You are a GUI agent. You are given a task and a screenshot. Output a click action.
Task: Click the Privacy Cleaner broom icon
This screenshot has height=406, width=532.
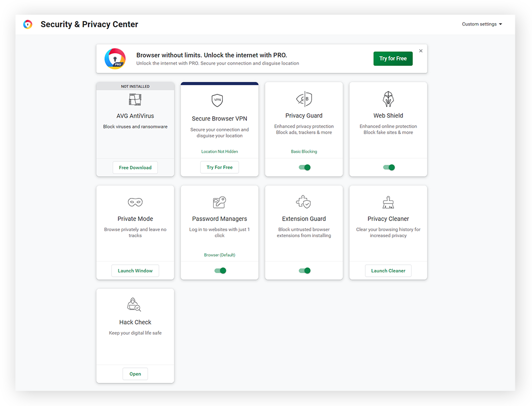pos(388,202)
